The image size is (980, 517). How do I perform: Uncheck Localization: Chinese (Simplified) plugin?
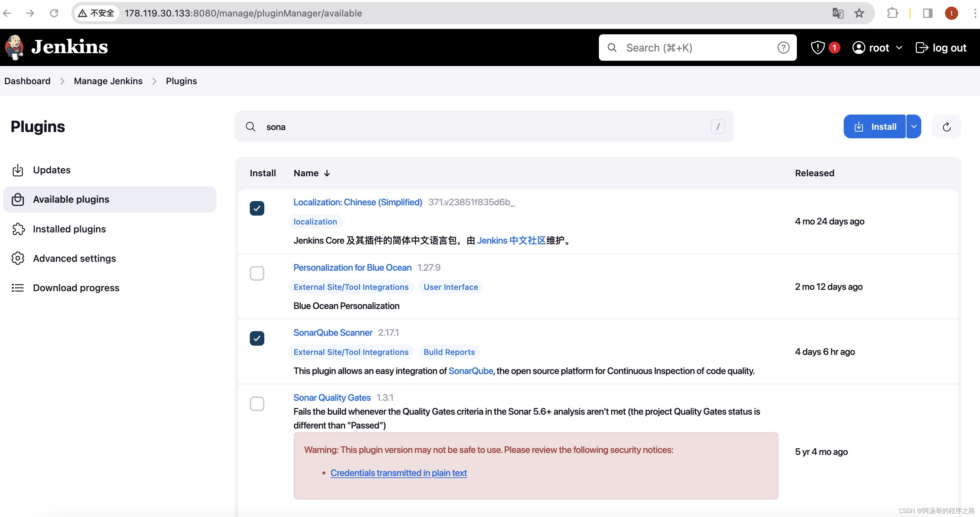tap(257, 208)
